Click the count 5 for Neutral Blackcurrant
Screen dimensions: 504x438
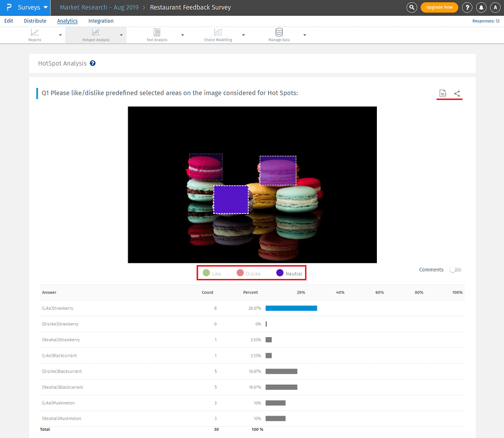[x=216, y=387]
